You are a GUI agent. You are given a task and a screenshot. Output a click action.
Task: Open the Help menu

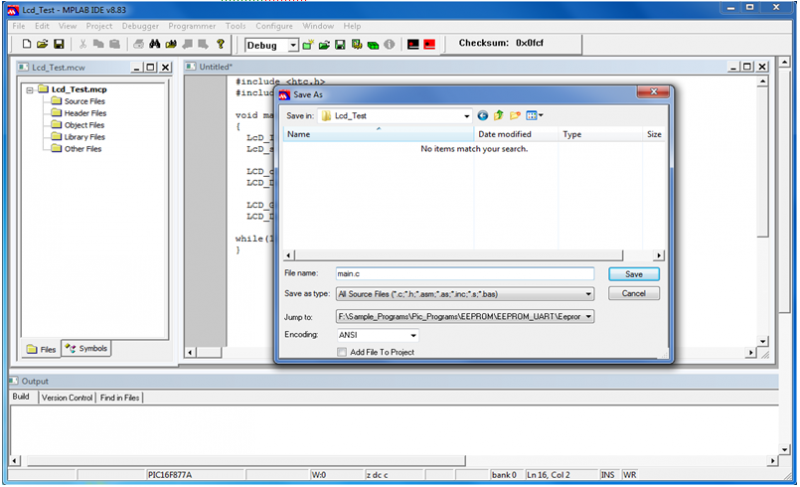[352, 26]
